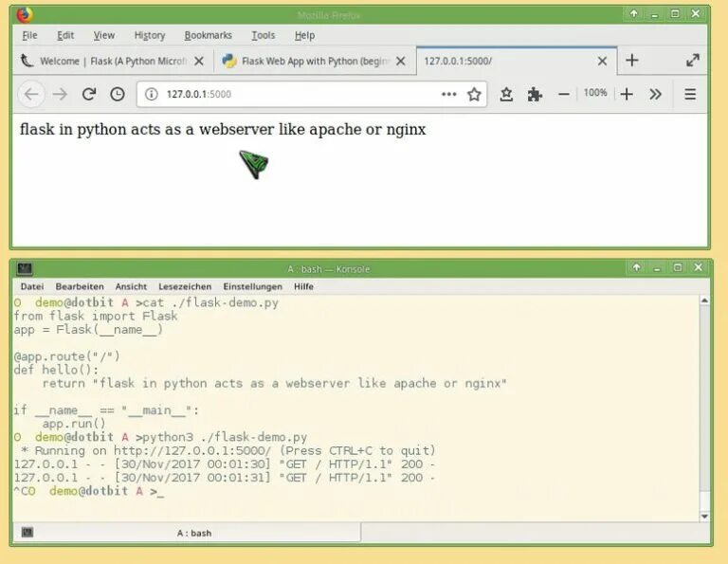Click 'python3 ./flask-demo.py' command line
Screen dimensions: 728x564
225,437
